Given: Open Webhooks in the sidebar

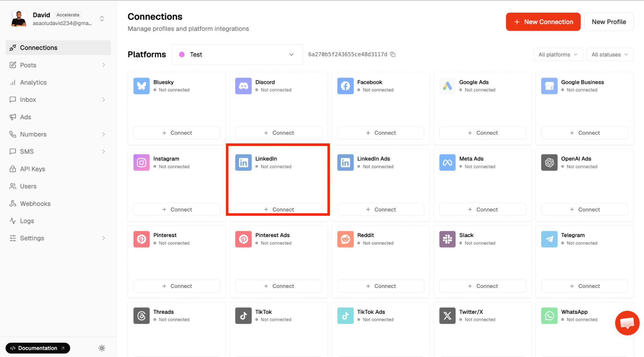Looking at the screenshot, I should [58, 204].
